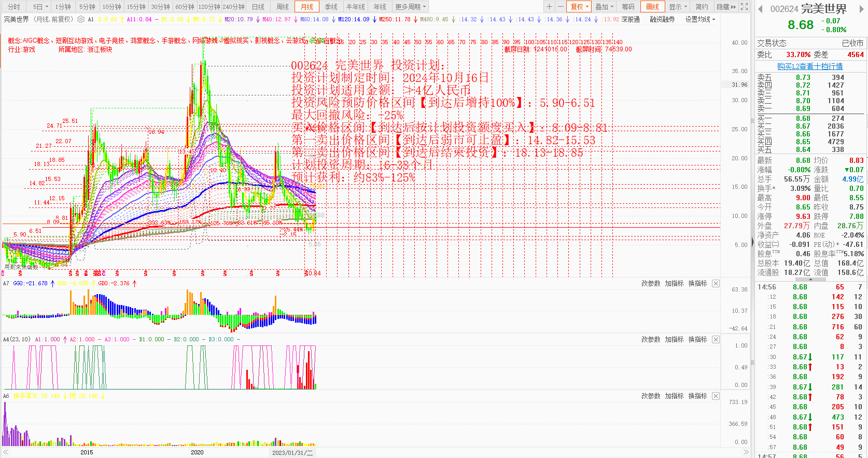Open chart settings gear next to 完美世界
The image size is (868, 458).
point(81,19)
